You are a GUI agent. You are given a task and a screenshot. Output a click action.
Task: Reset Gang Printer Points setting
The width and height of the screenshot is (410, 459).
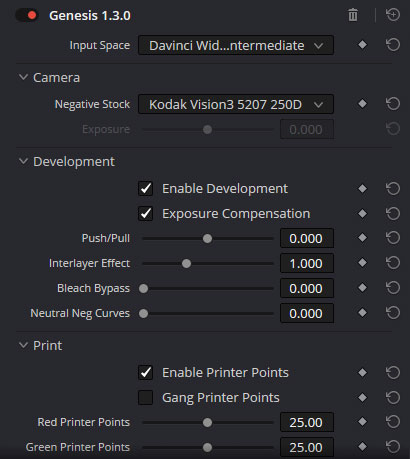pyautogui.click(x=393, y=397)
